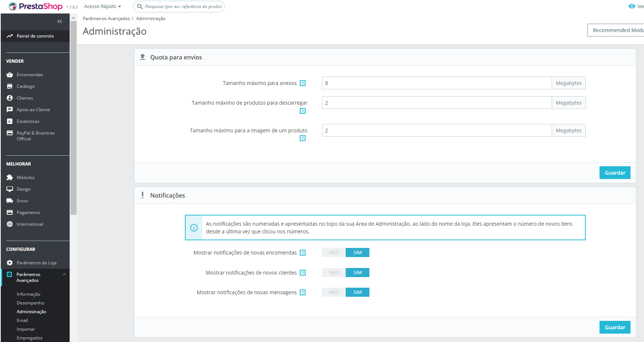Click the PayPal & Braintree card icon
The height and width of the screenshot is (342, 644).
point(10,133)
